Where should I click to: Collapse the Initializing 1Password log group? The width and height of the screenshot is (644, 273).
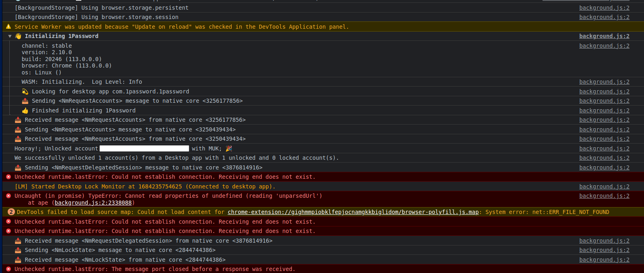tap(10, 36)
